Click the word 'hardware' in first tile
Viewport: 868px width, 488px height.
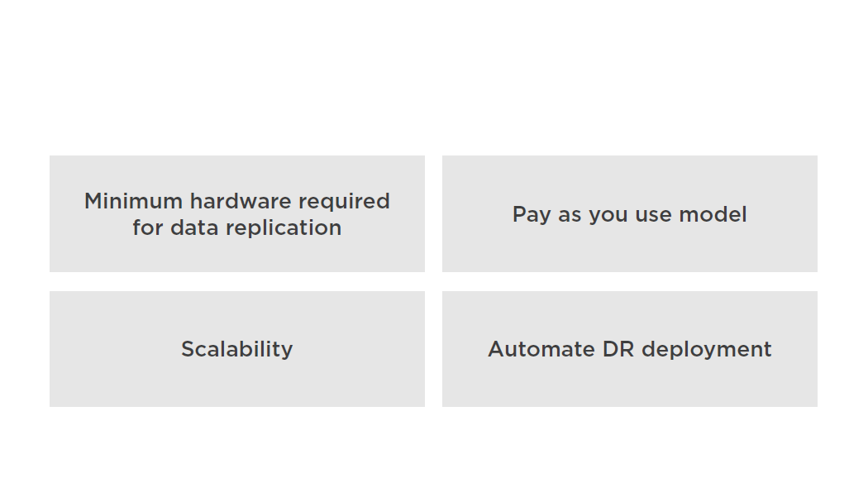click(241, 201)
